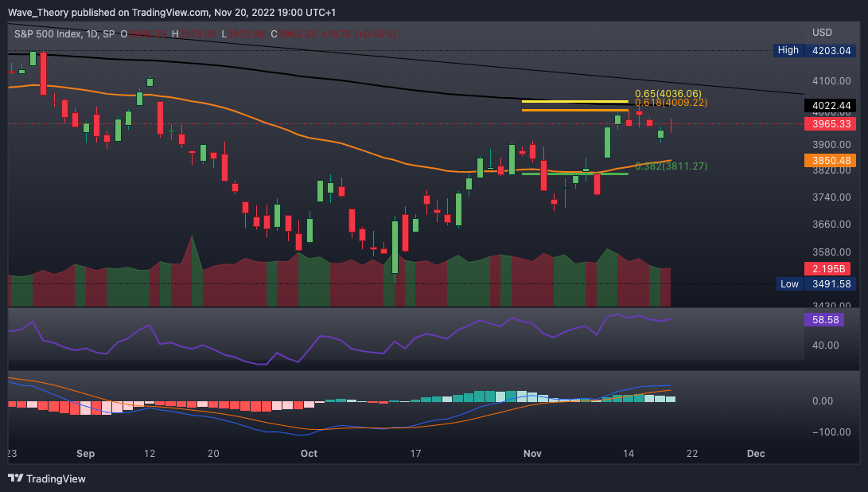Click the Oct label on the time axis
868x492 pixels.
click(309, 453)
